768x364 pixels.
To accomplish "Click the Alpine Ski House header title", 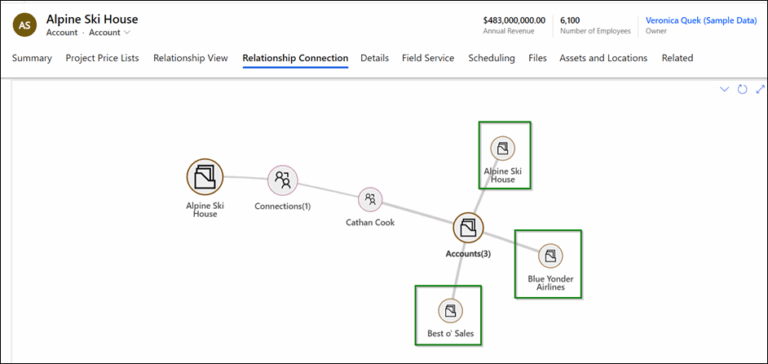I will click(92, 19).
